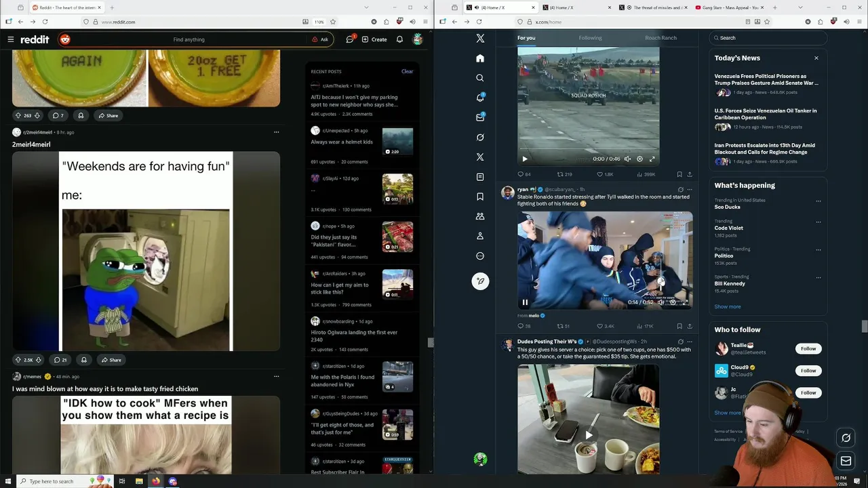Open more options for Sco Ducks trend

pos(818,201)
